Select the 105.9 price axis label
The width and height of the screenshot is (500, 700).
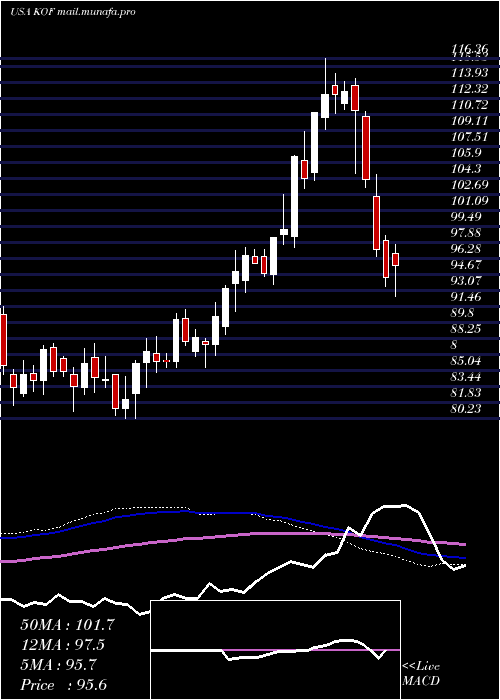(x=466, y=153)
